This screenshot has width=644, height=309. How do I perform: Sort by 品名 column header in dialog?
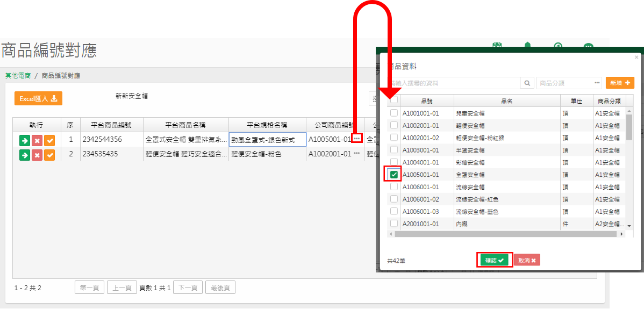point(507,100)
